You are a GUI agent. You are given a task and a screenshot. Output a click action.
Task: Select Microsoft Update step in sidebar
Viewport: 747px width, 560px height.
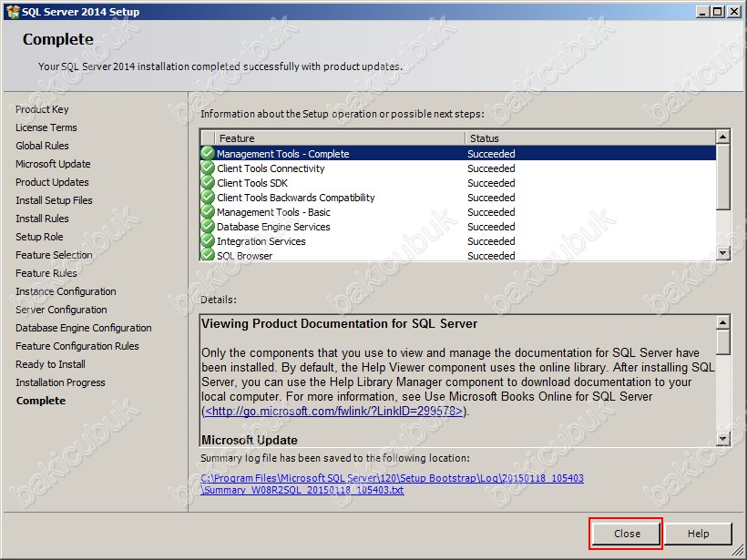[53, 164]
